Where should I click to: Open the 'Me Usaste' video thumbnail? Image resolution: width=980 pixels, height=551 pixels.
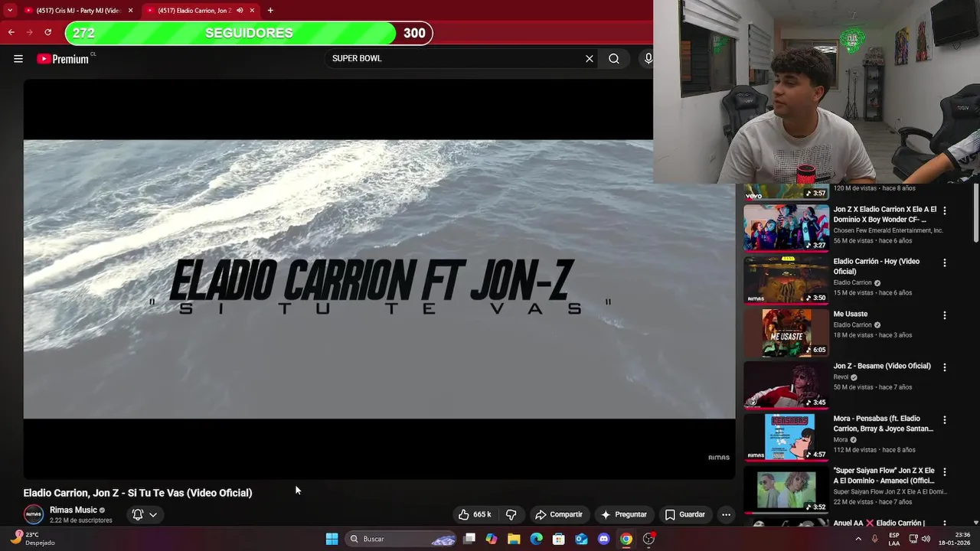[x=786, y=332]
